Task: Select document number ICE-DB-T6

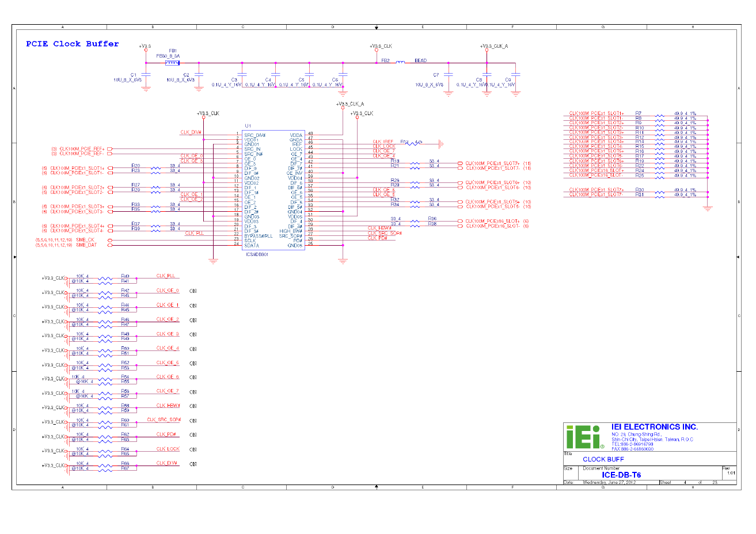Action: [x=621, y=475]
